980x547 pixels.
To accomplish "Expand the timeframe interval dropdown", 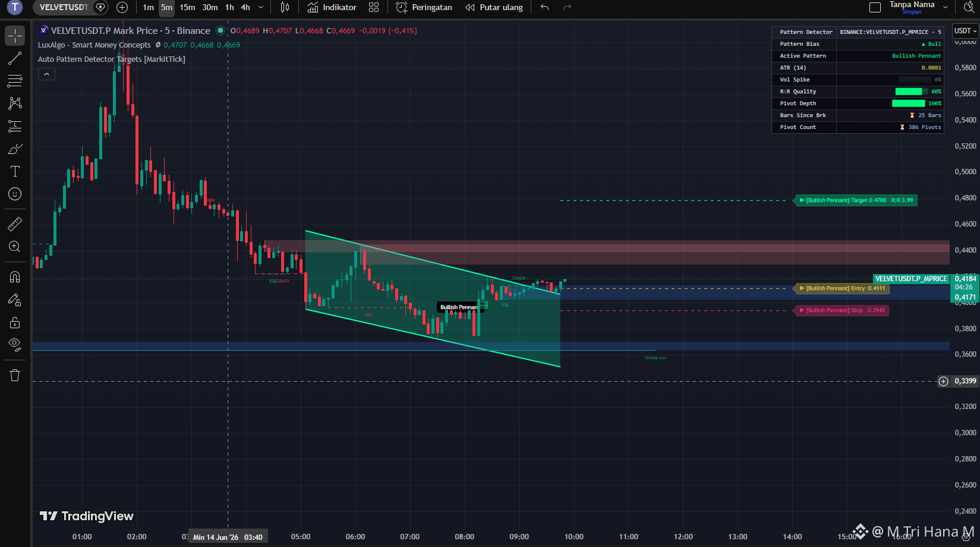I will (x=261, y=7).
